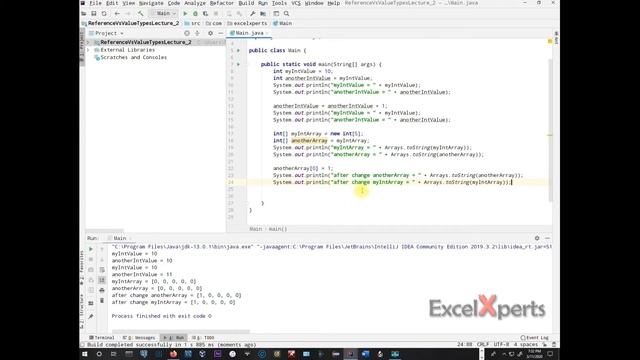640x360 pixels.
Task: Click the Project Structure icon in toolbar
Action: click(263, 13)
